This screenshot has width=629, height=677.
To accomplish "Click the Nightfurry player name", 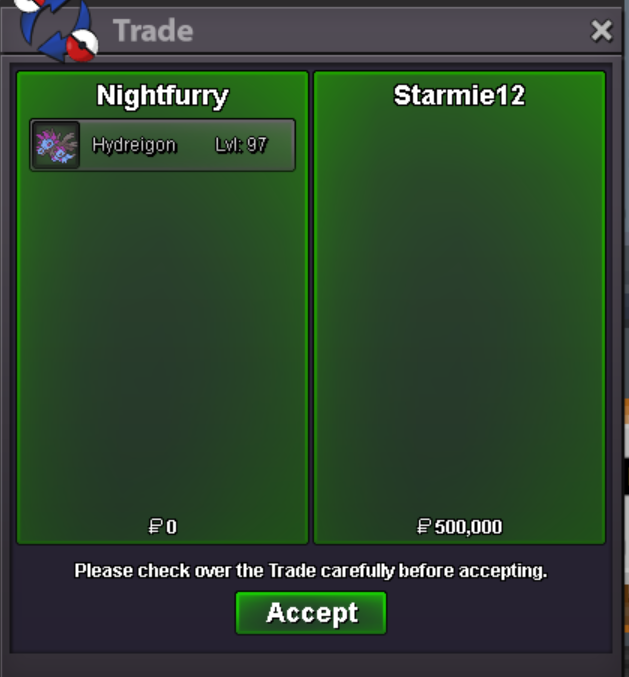I will (x=162, y=95).
